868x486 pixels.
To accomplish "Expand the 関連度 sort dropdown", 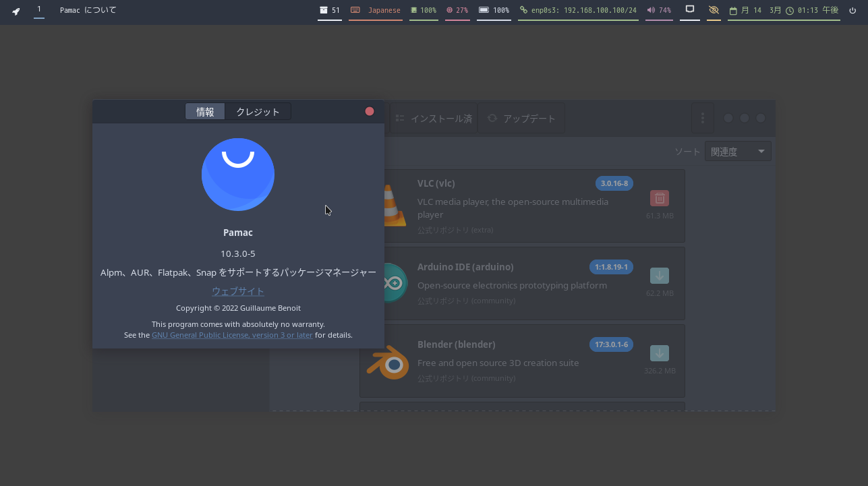I will (738, 152).
